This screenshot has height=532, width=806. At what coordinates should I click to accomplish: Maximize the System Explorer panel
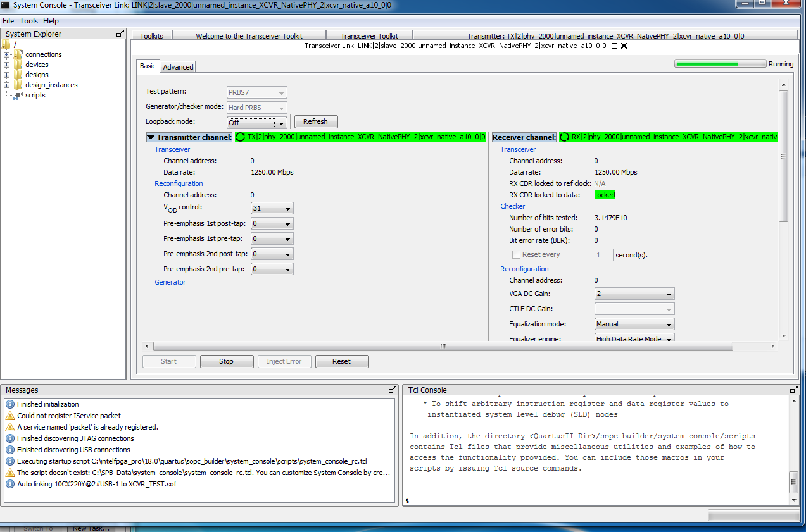pyautogui.click(x=120, y=34)
